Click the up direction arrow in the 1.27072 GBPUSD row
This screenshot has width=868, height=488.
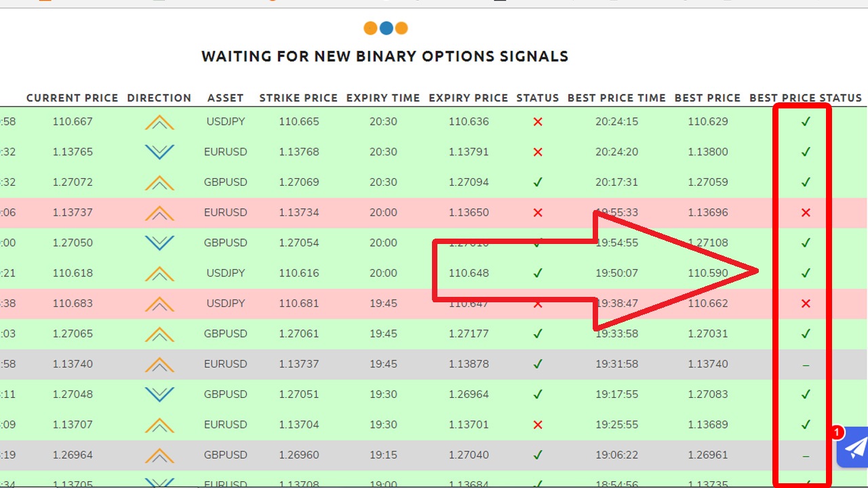(x=159, y=182)
